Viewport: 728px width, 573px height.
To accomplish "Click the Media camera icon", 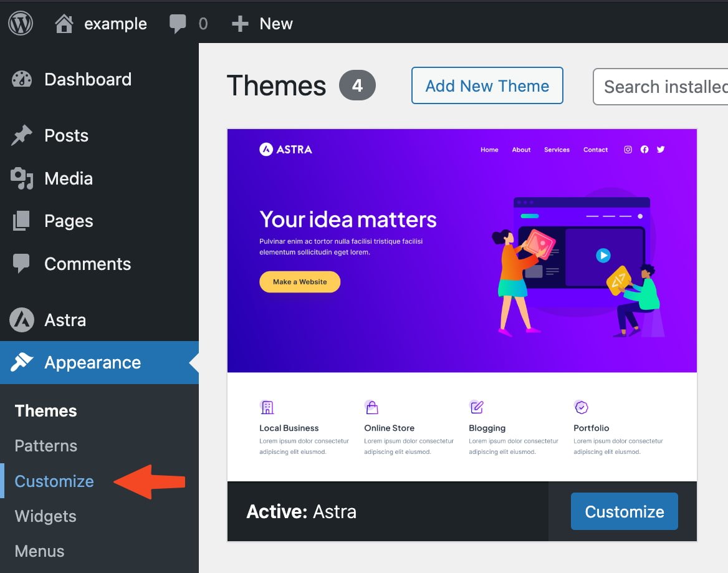I will pos(22,178).
